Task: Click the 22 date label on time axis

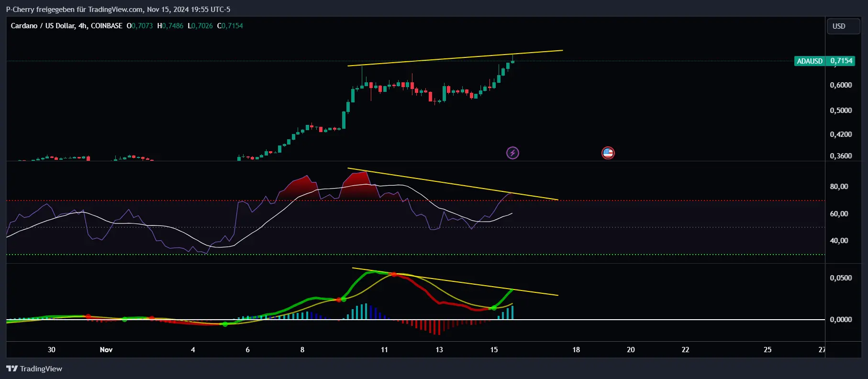Action: tap(685, 350)
